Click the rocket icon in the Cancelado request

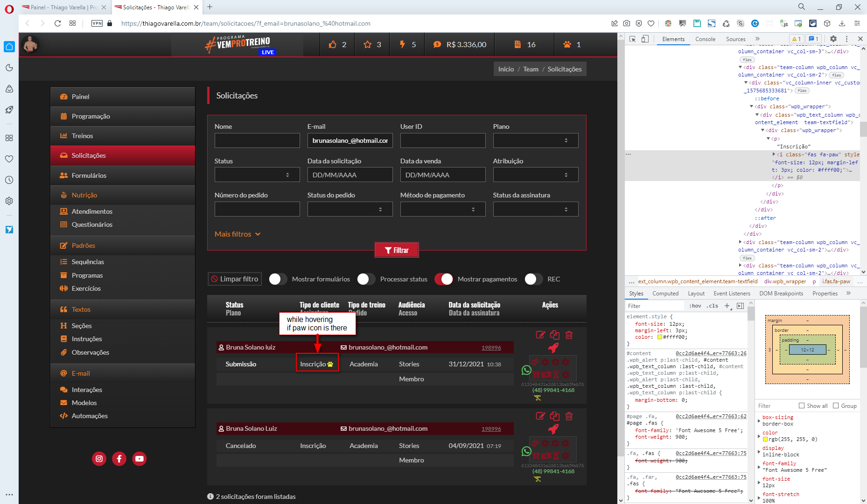click(x=553, y=429)
